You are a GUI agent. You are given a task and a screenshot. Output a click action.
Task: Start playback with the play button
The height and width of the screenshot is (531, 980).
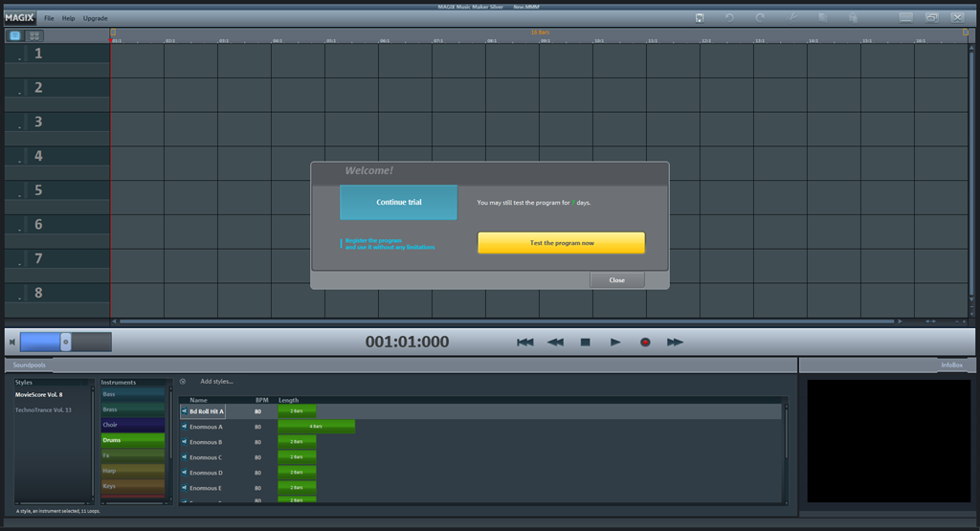point(615,342)
